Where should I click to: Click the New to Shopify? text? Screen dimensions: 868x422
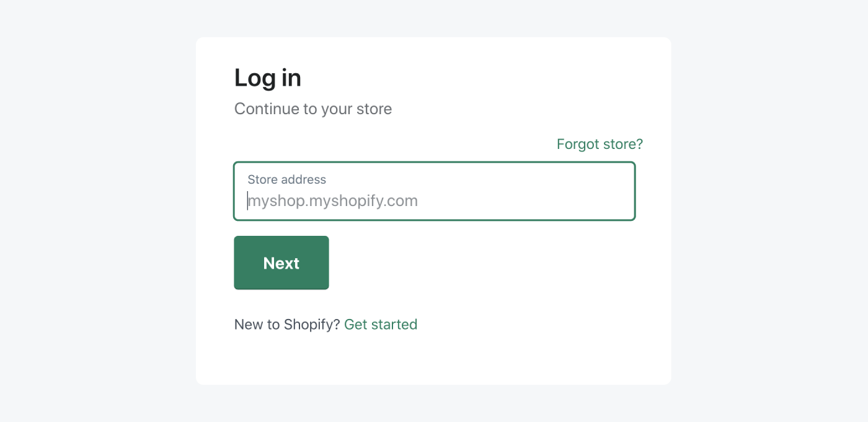click(287, 324)
